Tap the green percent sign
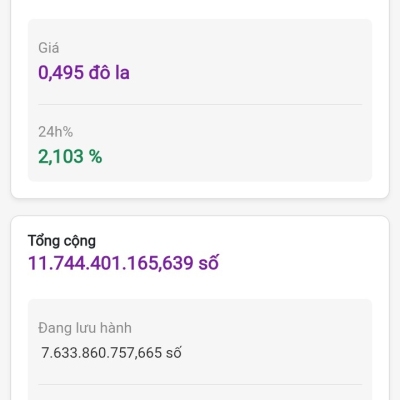400x400 pixels. tap(95, 156)
